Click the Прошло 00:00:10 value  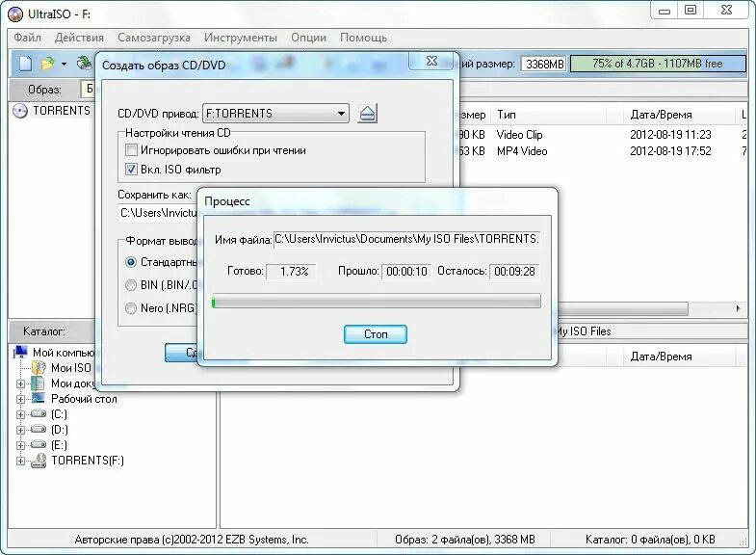click(x=406, y=272)
